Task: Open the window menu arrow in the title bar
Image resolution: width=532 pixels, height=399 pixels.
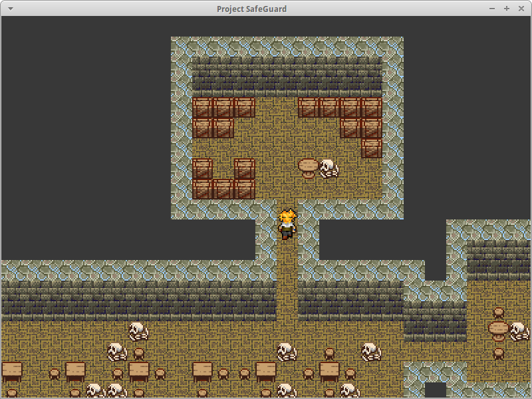Action: tap(10, 9)
